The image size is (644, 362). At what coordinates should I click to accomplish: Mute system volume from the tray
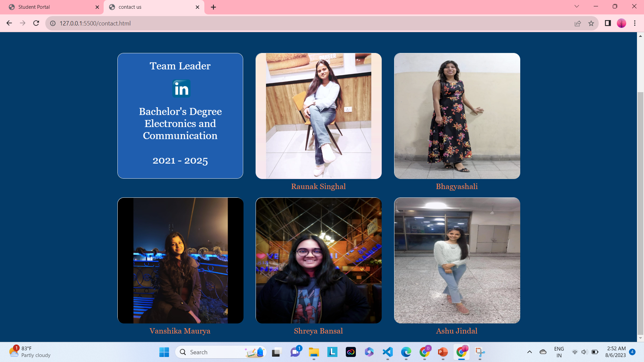584,352
